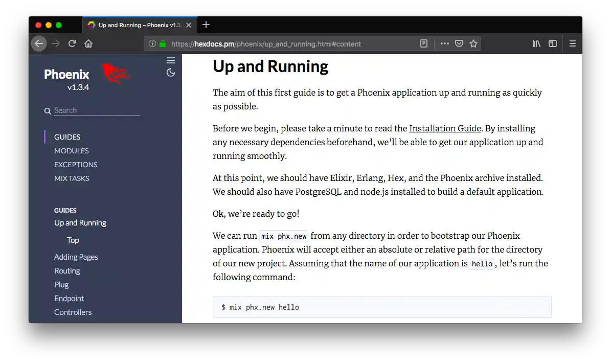Toggle Reader View for the article
Screen dimensions: 611x364
[x=424, y=43]
